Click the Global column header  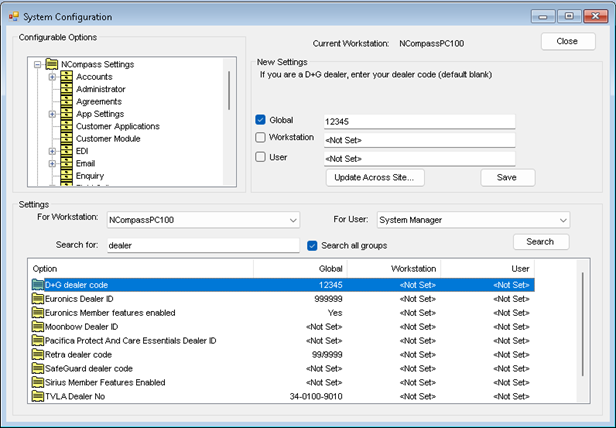click(300, 269)
